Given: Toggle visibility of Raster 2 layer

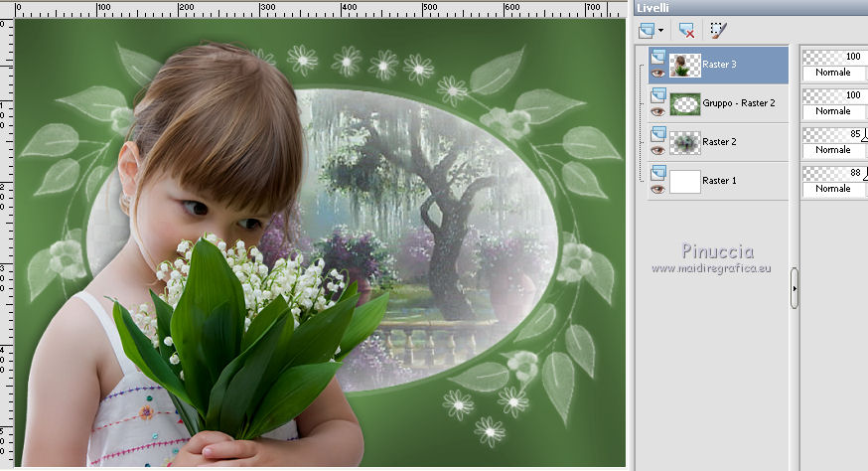Looking at the screenshot, I should point(657,151).
